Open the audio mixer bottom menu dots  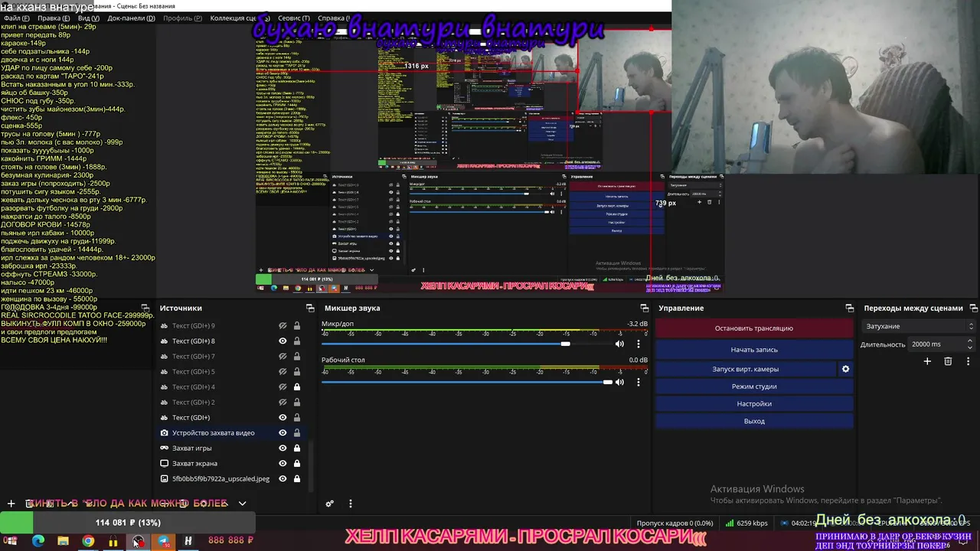click(x=351, y=504)
